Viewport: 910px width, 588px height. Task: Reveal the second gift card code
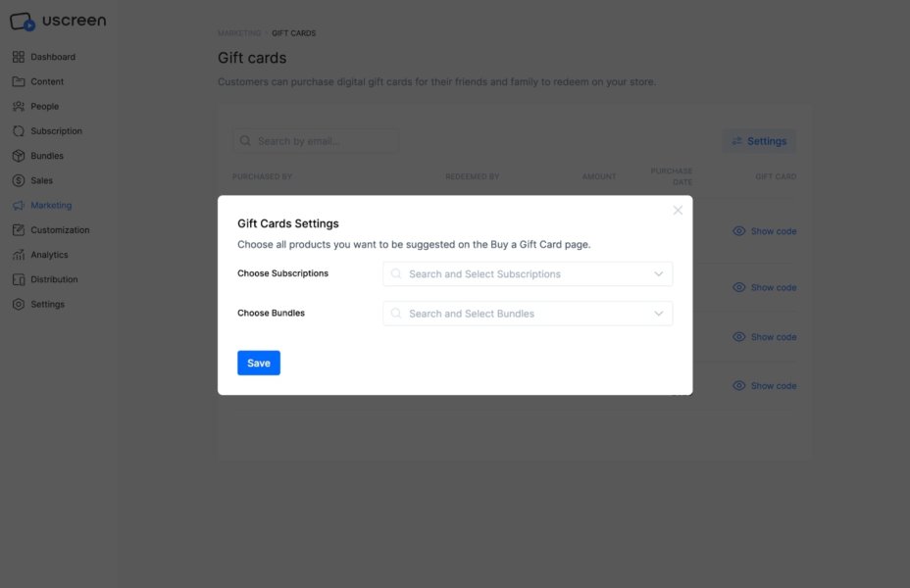[x=767, y=287]
